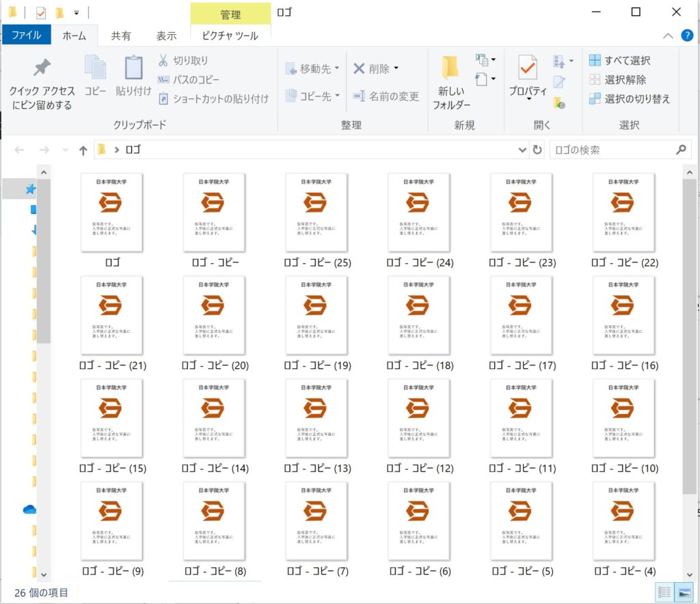Click navigation pane scroll up arrow
Screen dimensions: 700x604
coord(44,172)
